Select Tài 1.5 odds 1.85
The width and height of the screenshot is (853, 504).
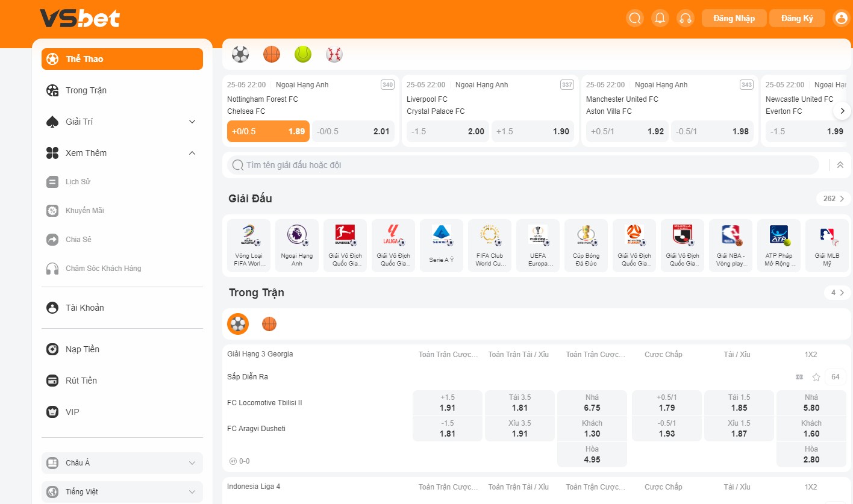[739, 403]
